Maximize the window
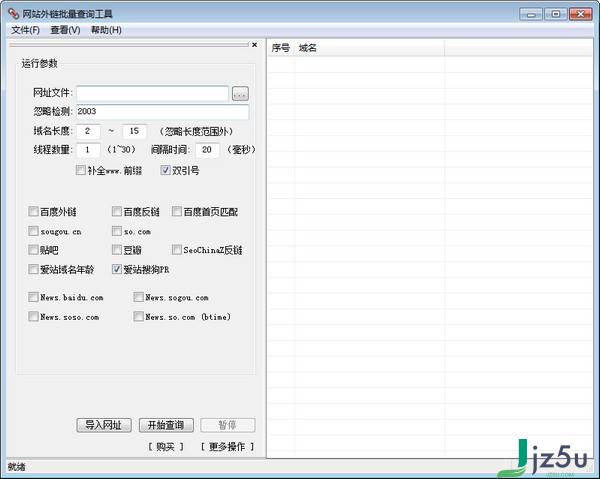The image size is (600, 479). (556, 15)
